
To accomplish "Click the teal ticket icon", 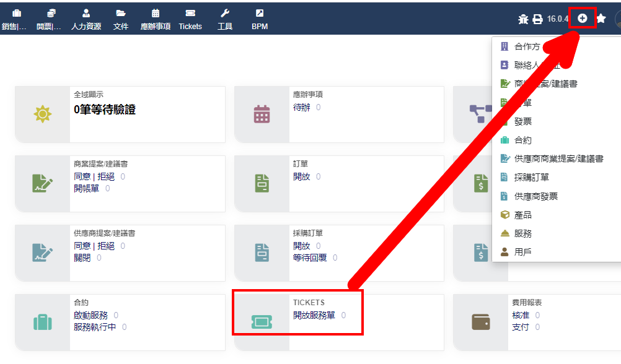I will (262, 322).
